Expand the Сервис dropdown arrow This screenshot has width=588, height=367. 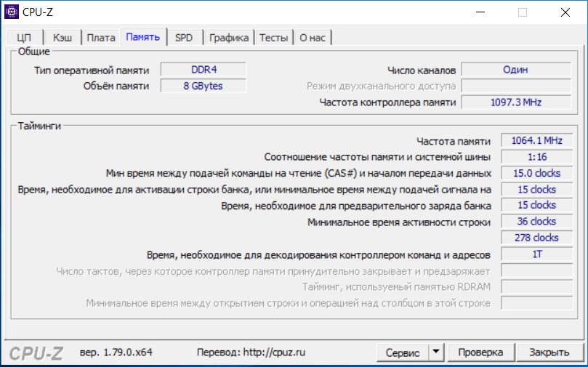tap(436, 352)
